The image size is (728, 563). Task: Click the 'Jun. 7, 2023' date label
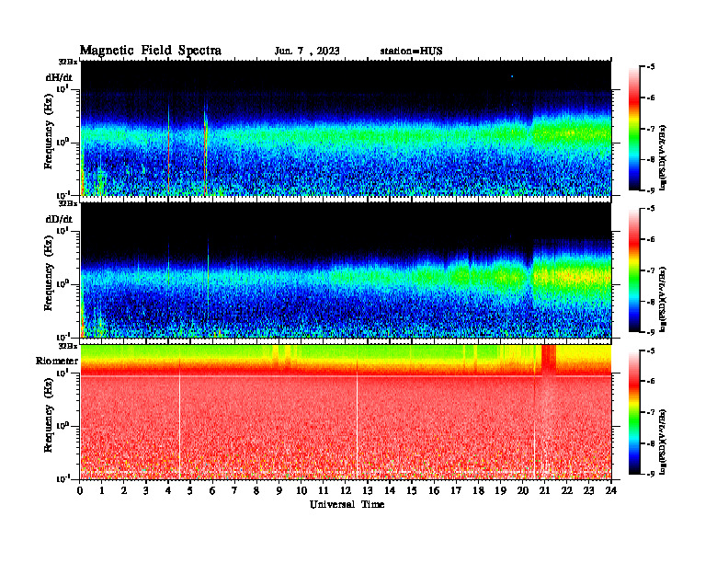(x=307, y=52)
